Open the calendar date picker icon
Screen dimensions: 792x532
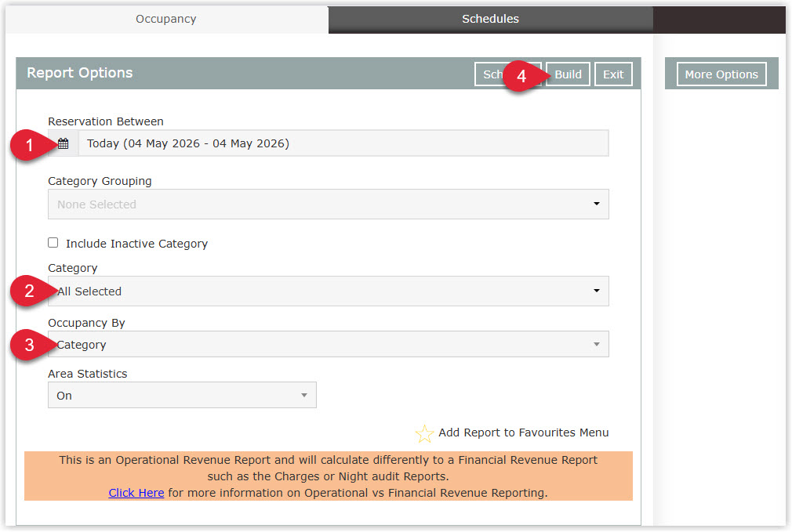point(64,143)
